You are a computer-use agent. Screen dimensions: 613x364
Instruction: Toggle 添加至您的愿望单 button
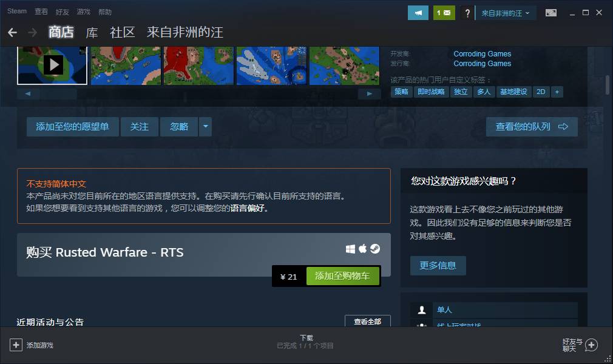click(x=72, y=127)
